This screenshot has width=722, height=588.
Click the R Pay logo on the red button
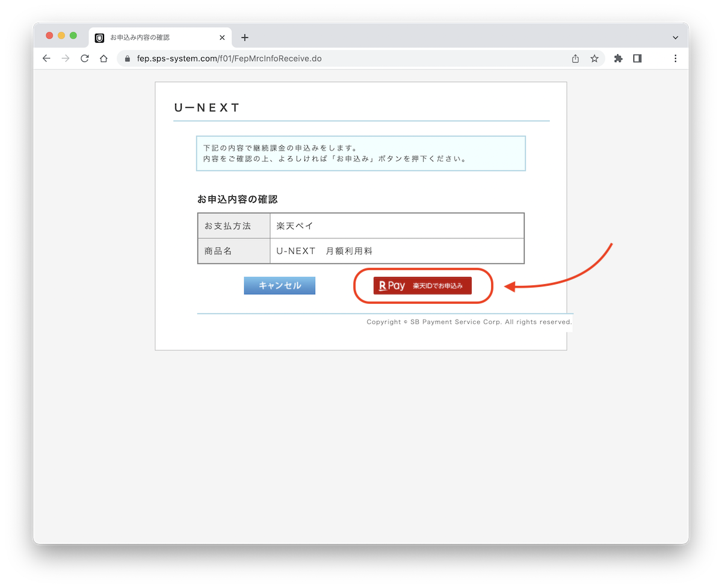390,285
